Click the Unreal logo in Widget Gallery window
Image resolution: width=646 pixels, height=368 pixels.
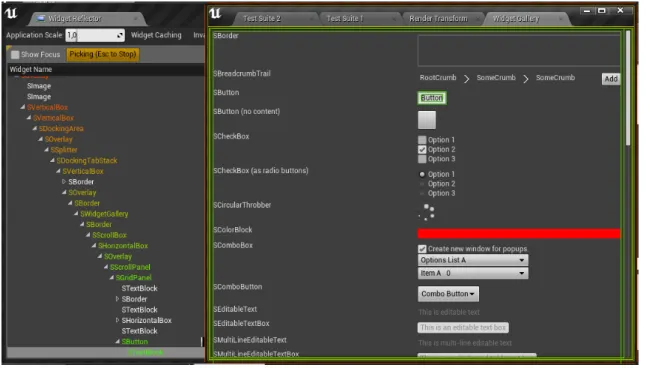point(215,13)
